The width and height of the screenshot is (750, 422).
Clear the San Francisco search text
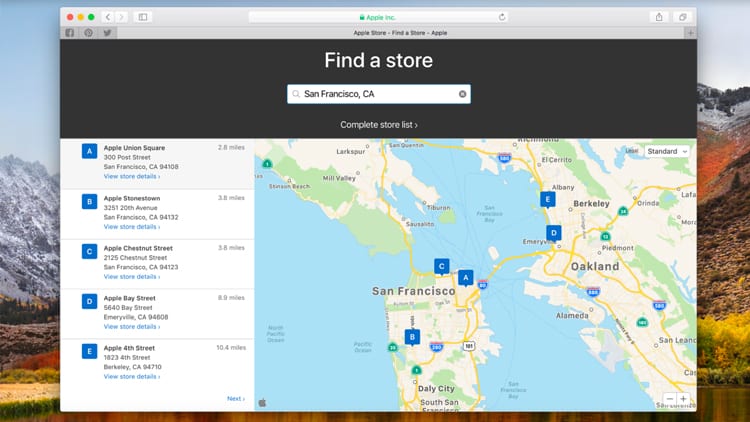(463, 94)
